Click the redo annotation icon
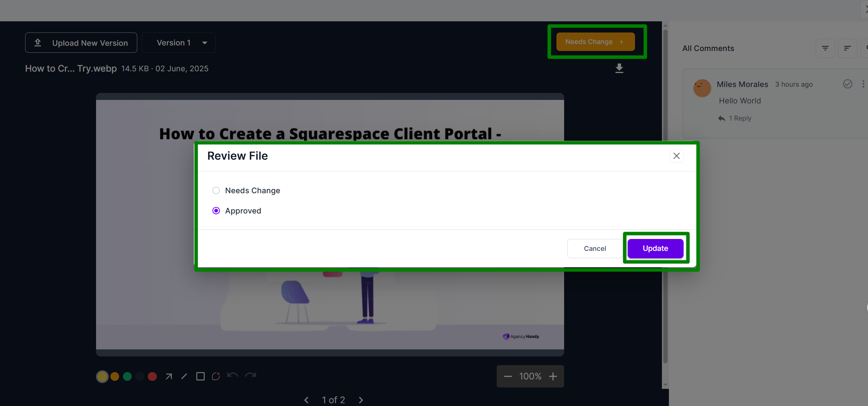868x406 pixels. (x=250, y=376)
